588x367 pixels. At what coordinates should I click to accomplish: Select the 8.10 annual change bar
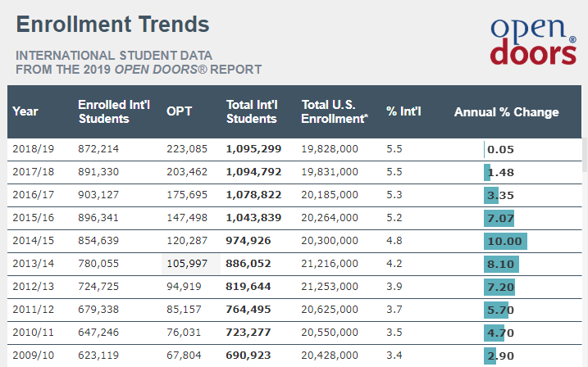[x=501, y=265]
